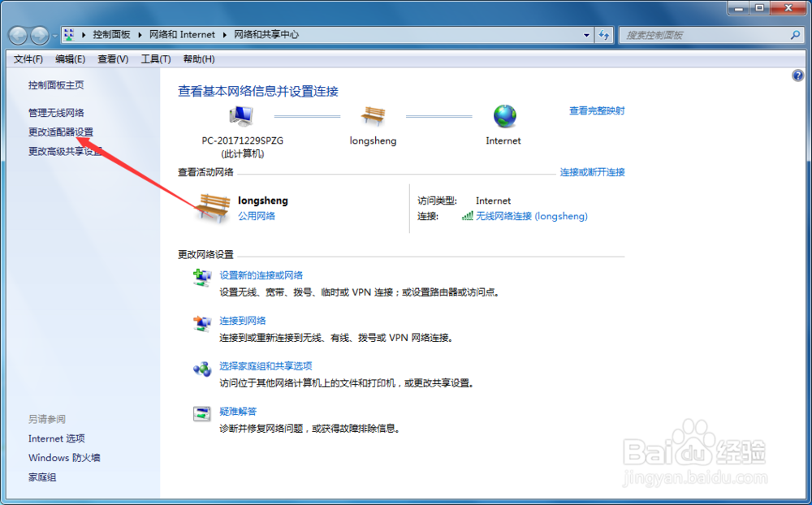Click the help question mark icon
The height and width of the screenshot is (505, 812).
tap(798, 75)
